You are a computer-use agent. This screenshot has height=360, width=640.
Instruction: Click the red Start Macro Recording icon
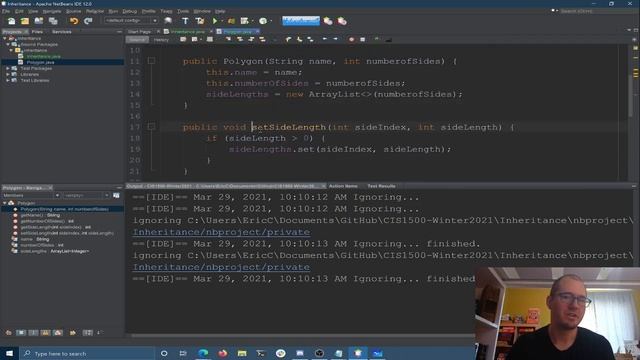pyautogui.click(x=351, y=40)
